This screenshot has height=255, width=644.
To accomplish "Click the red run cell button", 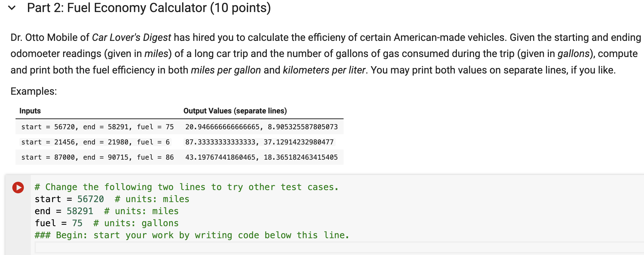I will point(17,188).
